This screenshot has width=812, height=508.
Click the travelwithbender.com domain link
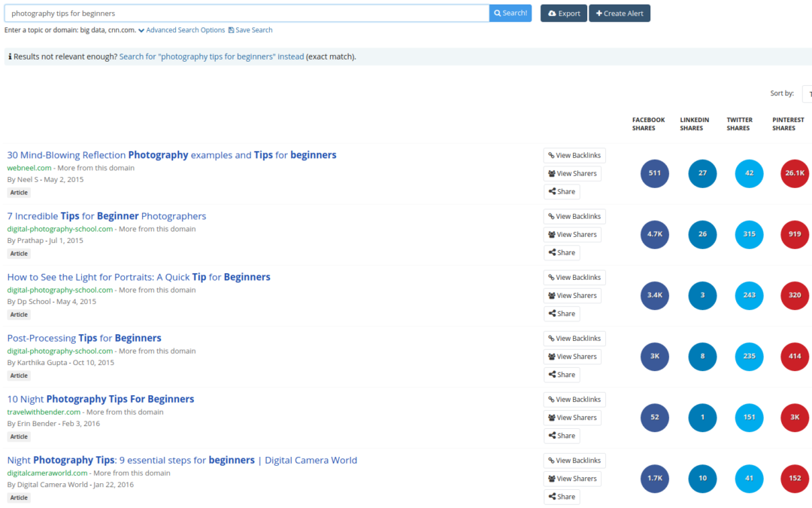pyautogui.click(x=44, y=412)
